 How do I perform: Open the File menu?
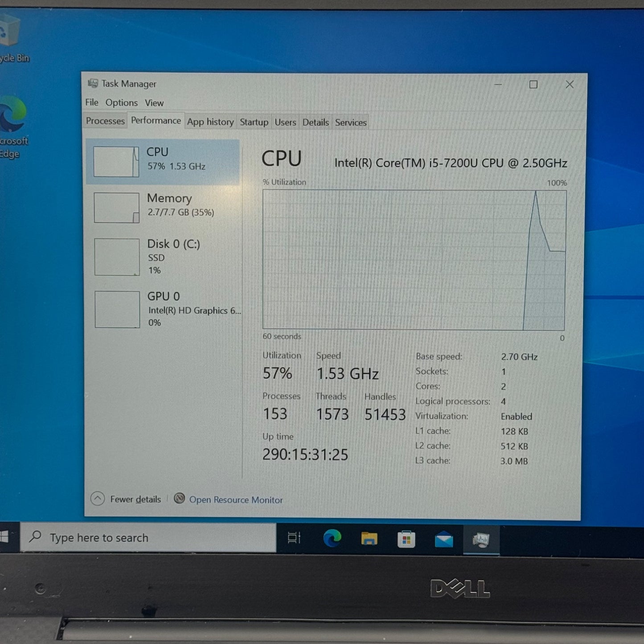point(92,103)
